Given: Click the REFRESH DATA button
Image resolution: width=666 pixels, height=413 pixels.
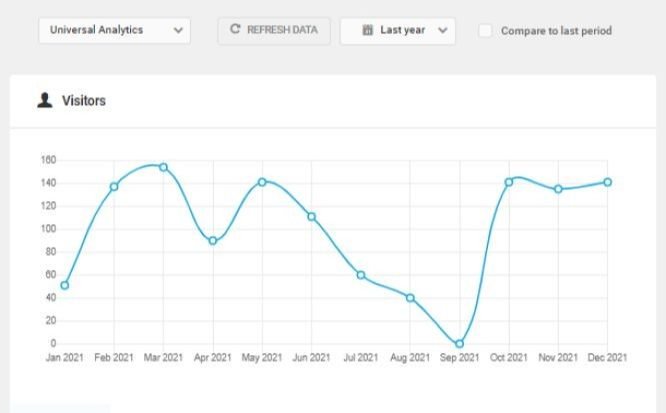Looking at the screenshot, I should click(x=274, y=30).
